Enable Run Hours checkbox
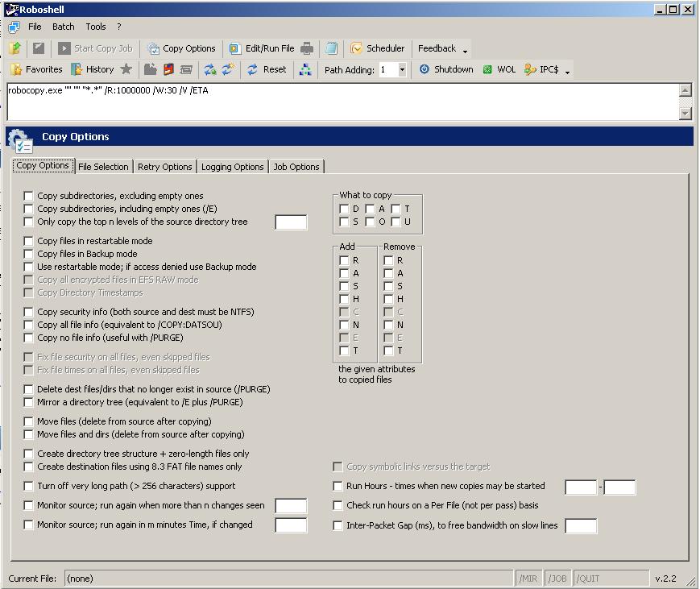The height and width of the screenshot is (589, 700). click(338, 486)
